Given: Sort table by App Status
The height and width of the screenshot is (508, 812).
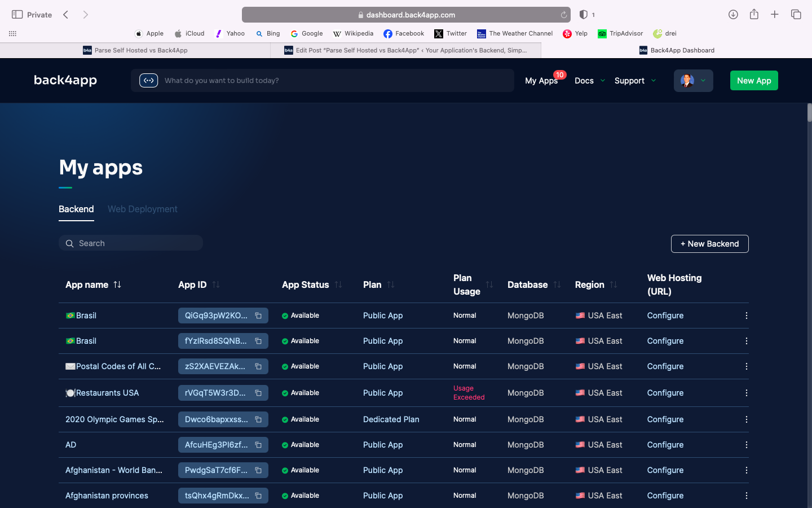Looking at the screenshot, I should click(x=338, y=284).
